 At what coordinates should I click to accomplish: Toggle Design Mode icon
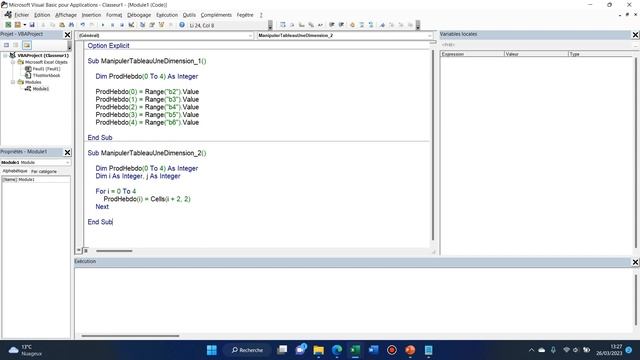click(131, 25)
